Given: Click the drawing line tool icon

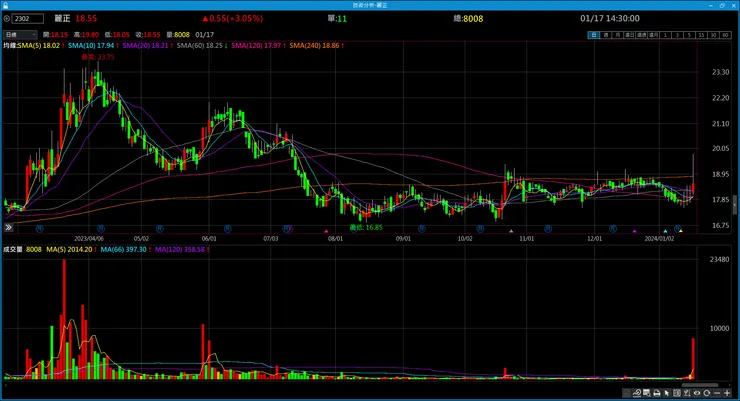Looking at the screenshot, I should click(x=637, y=393).
